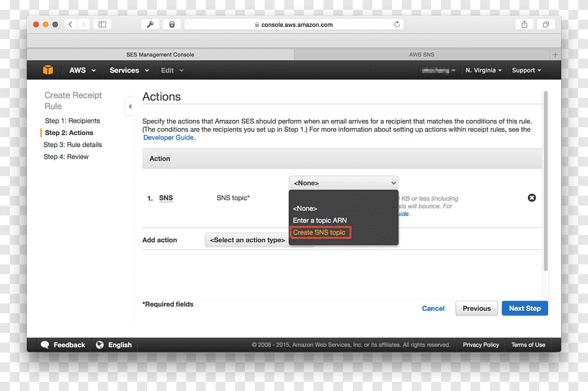Click the vertical scrollbar of Actions panel
588x391 pixels.
(x=546, y=181)
